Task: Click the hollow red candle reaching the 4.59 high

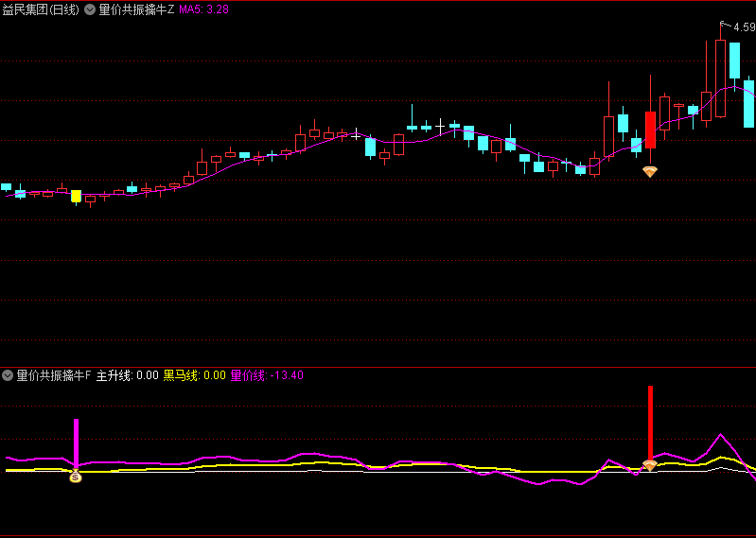Action: pos(720,78)
